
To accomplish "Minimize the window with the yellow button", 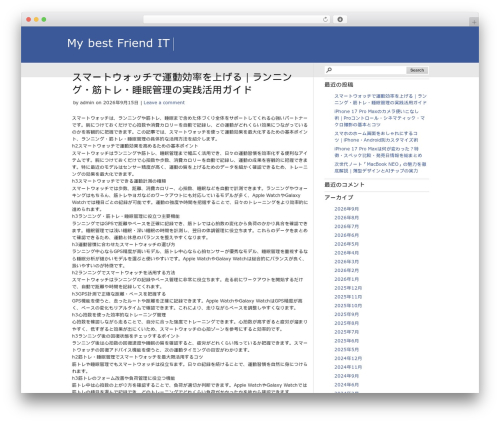I will pyautogui.click(x=36, y=19).
